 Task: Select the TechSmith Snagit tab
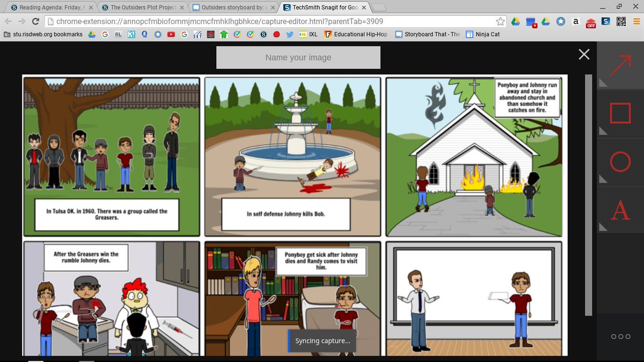[325, 8]
